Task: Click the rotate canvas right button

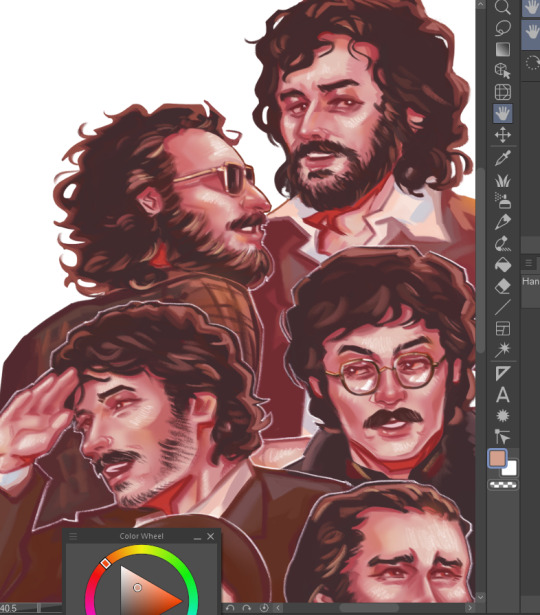Action: point(247,609)
